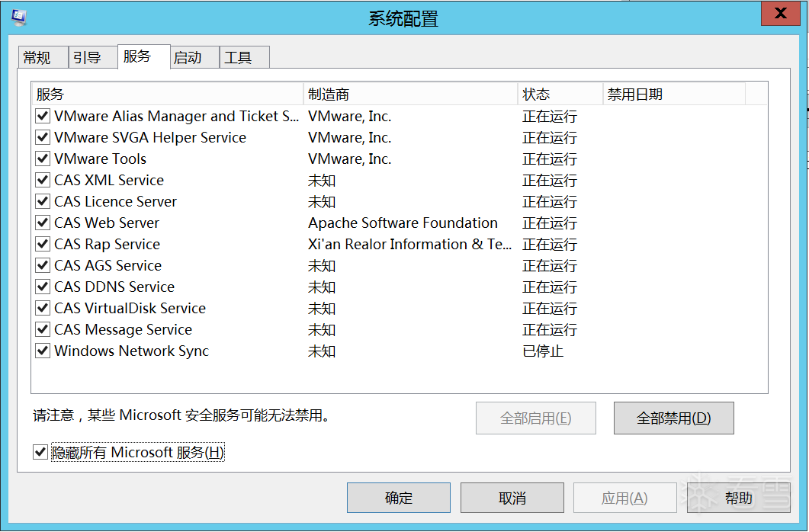Toggle VMware SVGA Helper Service checkbox
Viewport: 809px width, 532px height.
coord(43,138)
